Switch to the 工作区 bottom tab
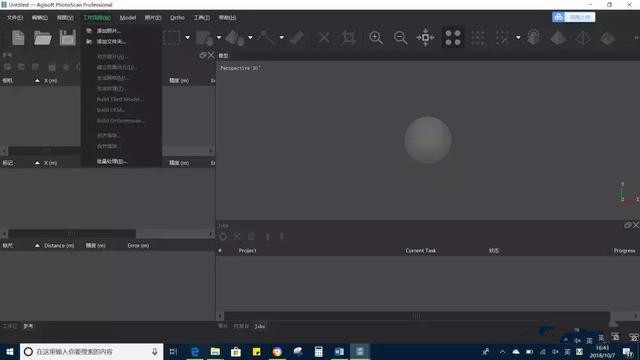 click(x=10, y=326)
